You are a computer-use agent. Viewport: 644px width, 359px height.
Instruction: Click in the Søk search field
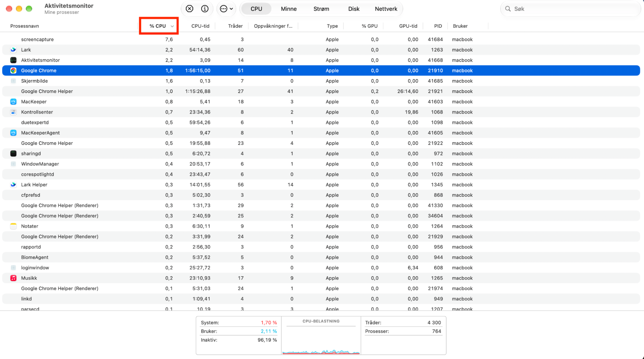570,9
